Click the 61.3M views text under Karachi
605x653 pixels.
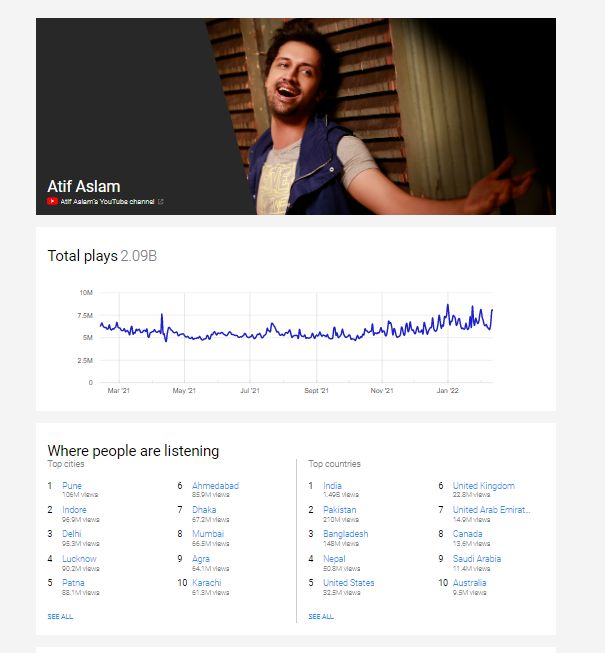(211, 593)
